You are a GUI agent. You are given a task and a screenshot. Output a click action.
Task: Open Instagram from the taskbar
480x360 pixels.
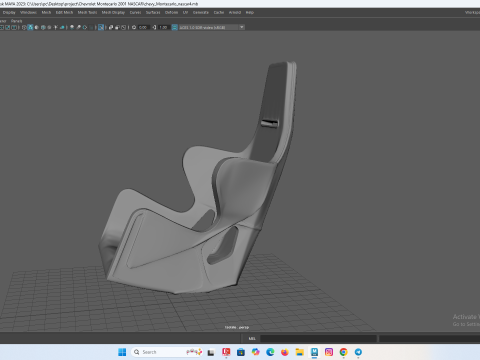click(329, 352)
